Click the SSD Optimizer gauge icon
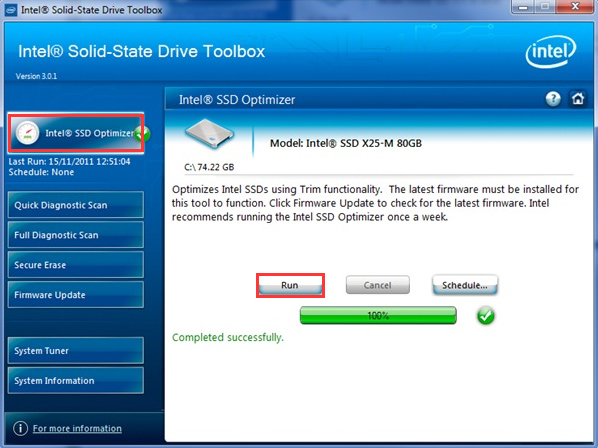Viewport: 598px width, 448px height. point(27,133)
